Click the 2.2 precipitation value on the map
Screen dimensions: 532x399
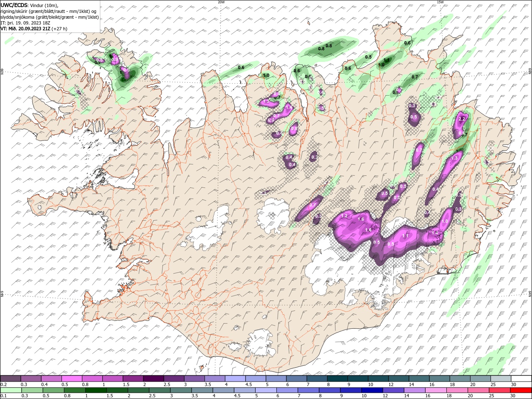click(x=461, y=119)
